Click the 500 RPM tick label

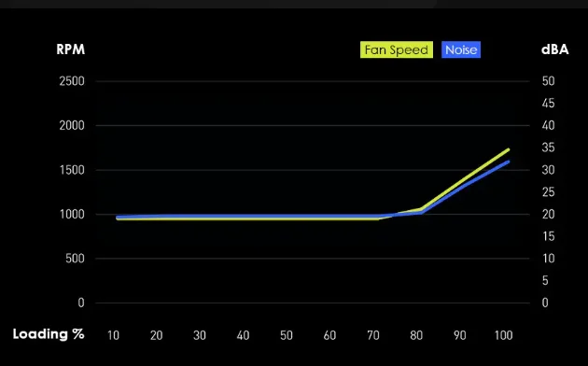point(75,259)
